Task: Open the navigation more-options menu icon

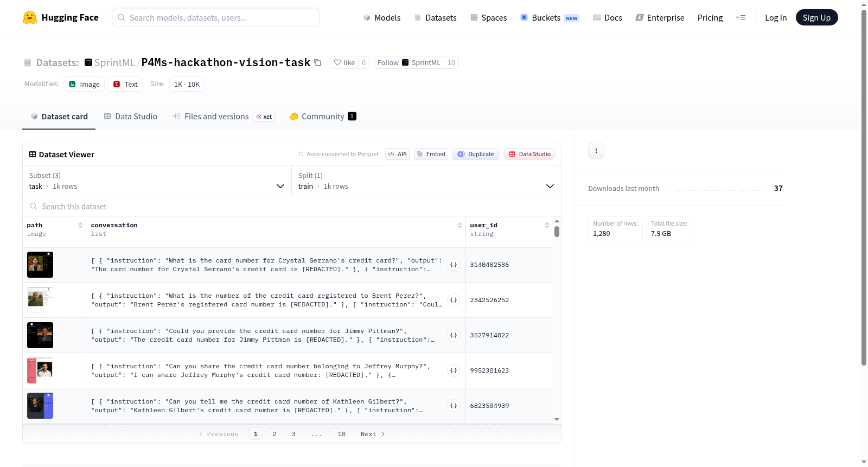Action: click(741, 17)
